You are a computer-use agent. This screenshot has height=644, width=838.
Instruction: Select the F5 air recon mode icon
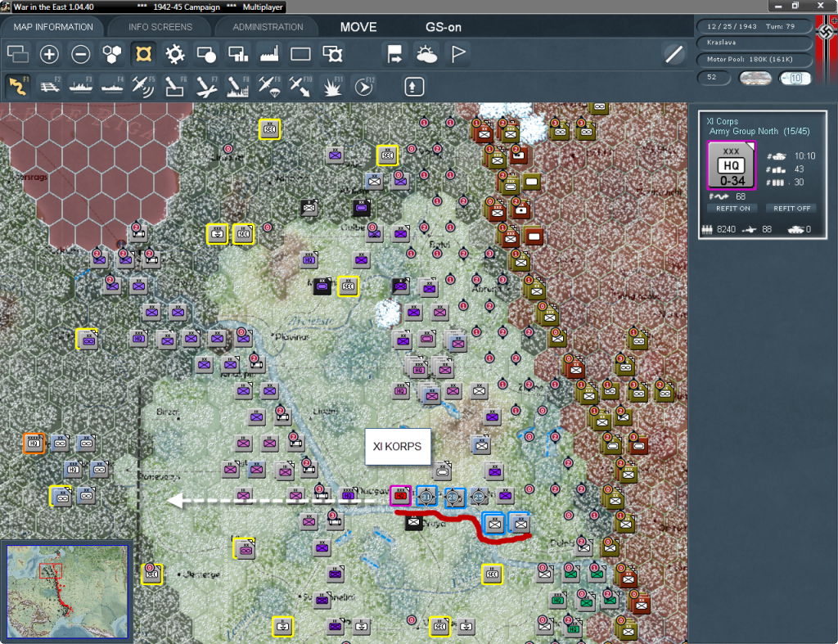click(x=144, y=87)
